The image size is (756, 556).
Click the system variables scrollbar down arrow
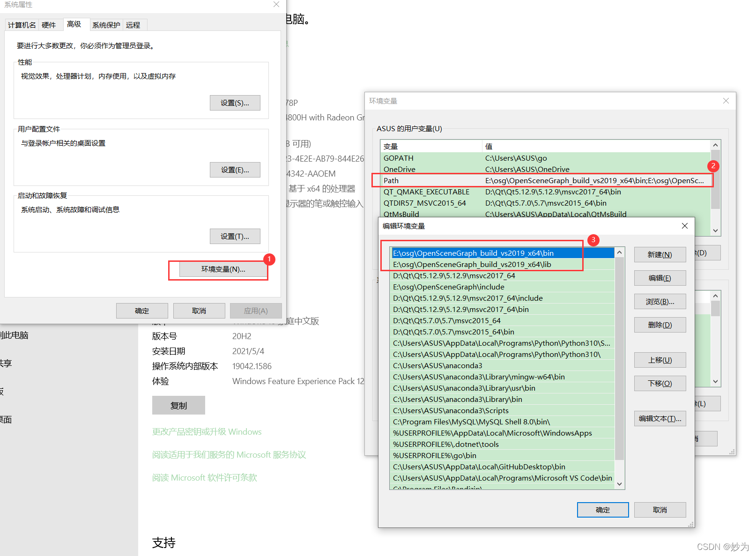(x=715, y=382)
